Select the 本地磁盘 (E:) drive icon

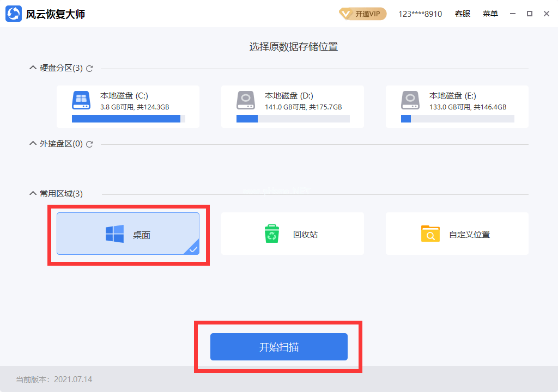[x=410, y=100]
